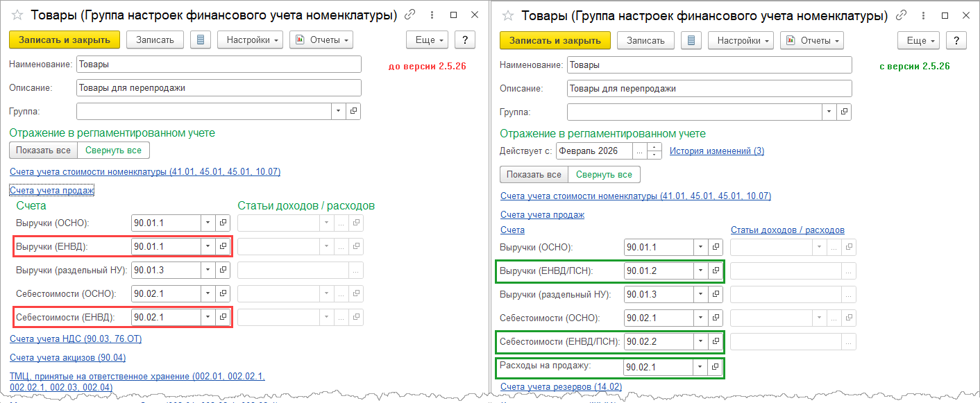Click the open icon beside the left Группа field
Screen dimensions: 980x403
(353, 111)
